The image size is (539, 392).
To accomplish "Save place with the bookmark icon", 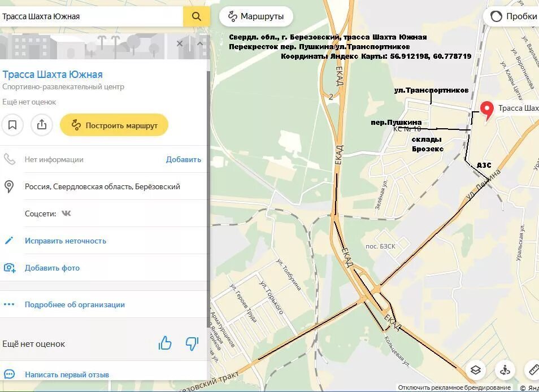I will 12,125.
